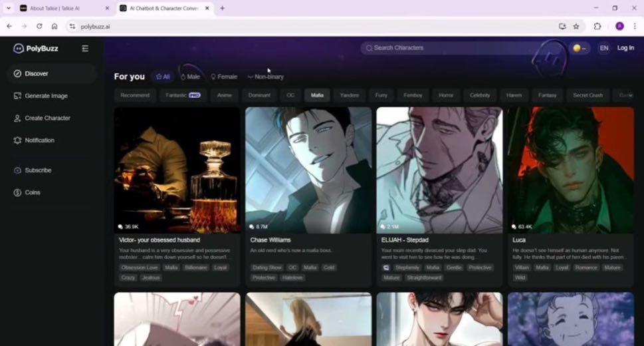Image resolution: width=644 pixels, height=346 pixels.
Task: Go back in the browser
Action: click(9, 27)
